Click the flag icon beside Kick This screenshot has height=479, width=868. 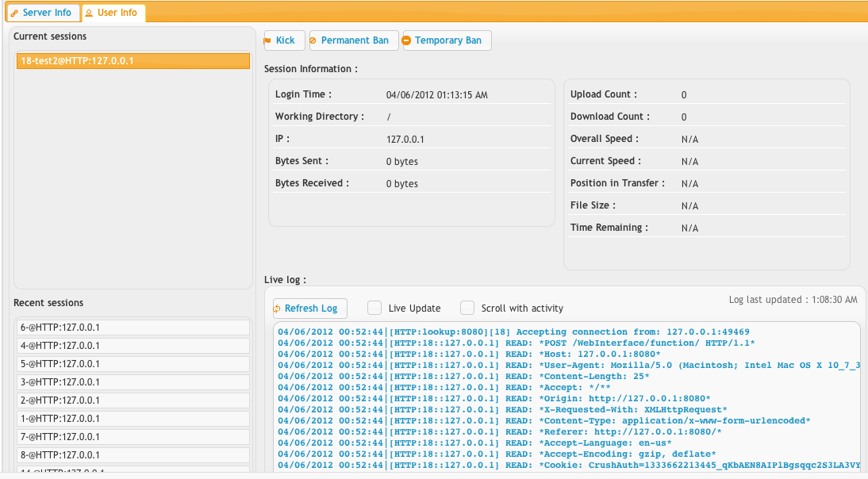(268, 41)
